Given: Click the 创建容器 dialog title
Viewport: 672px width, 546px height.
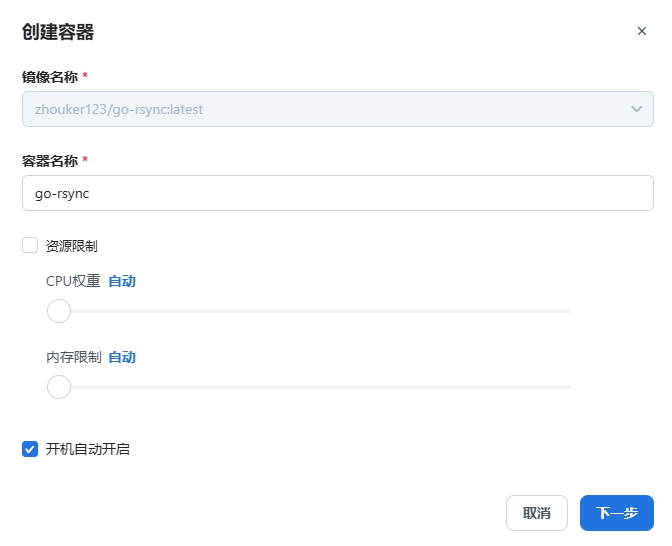Looking at the screenshot, I should click(58, 32).
